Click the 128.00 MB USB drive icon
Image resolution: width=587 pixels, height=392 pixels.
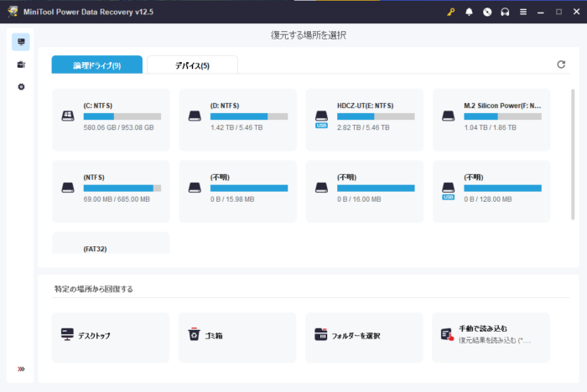(448, 190)
